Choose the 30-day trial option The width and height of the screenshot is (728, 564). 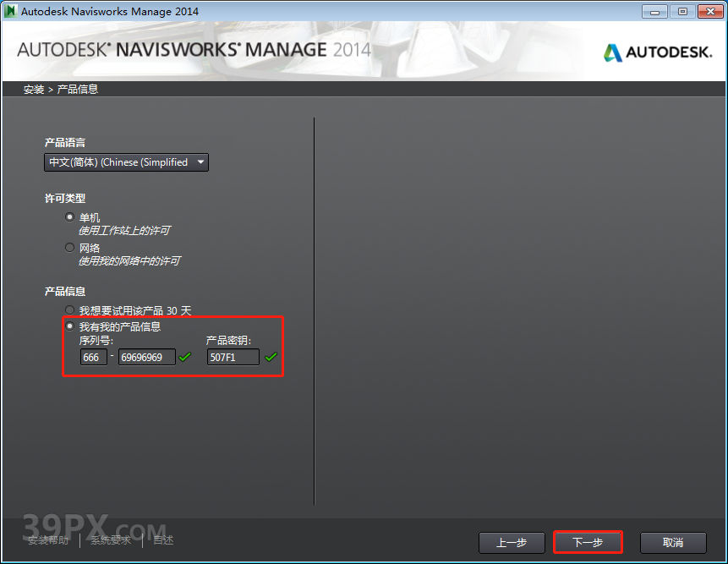[69, 309]
